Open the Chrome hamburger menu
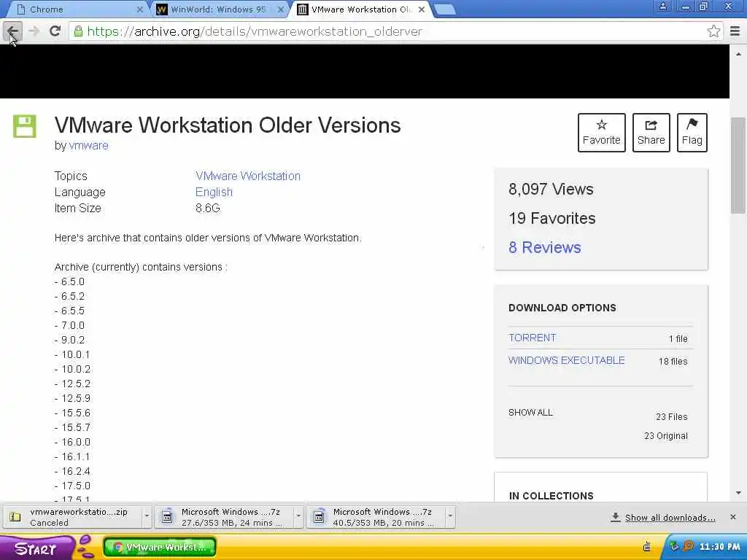Image resolution: width=747 pixels, height=560 pixels. (x=735, y=31)
